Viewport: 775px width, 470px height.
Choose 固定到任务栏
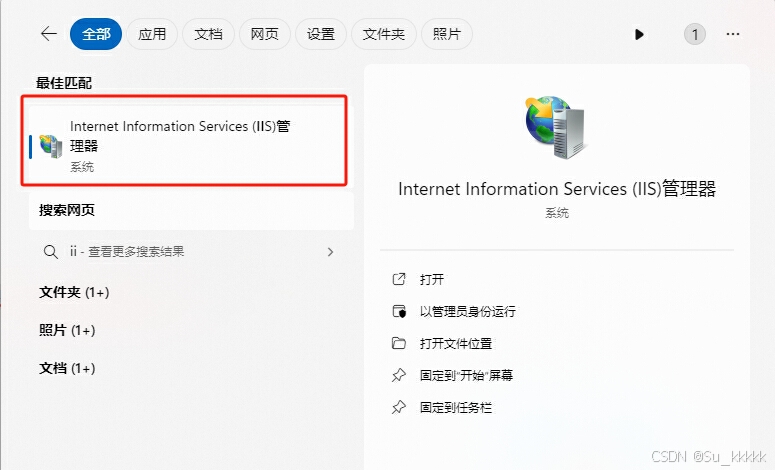pos(456,408)
